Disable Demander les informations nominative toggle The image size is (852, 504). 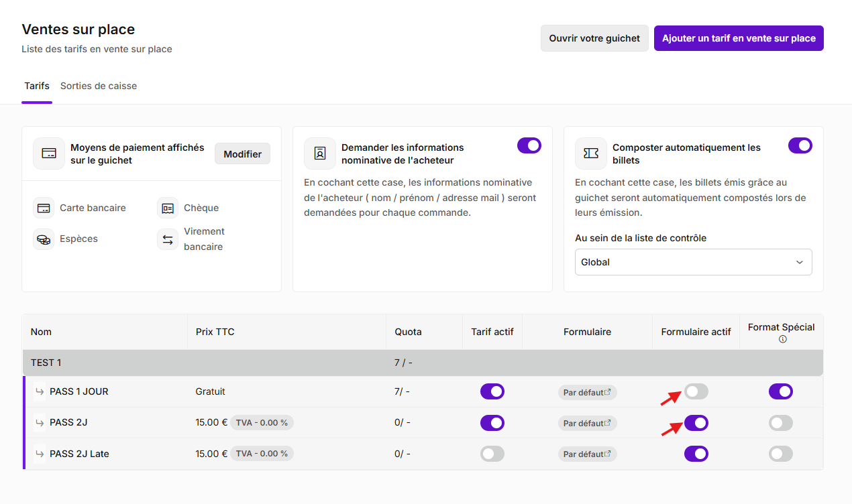(x=529, y=145)
